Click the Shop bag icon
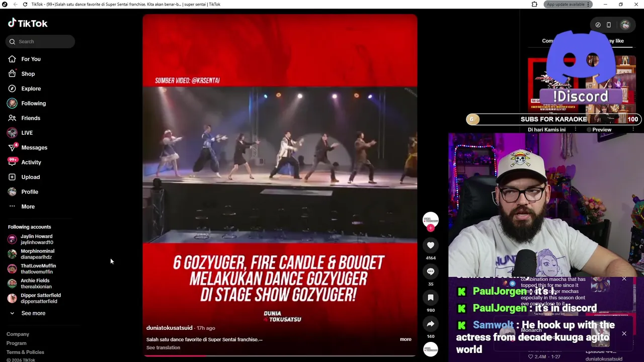 click(12, 74)
